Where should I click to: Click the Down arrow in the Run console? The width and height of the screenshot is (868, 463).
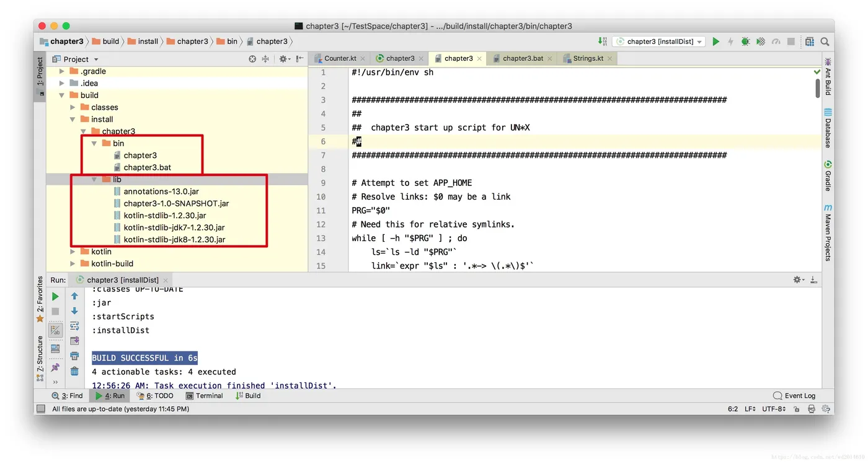tap(74, 311)
